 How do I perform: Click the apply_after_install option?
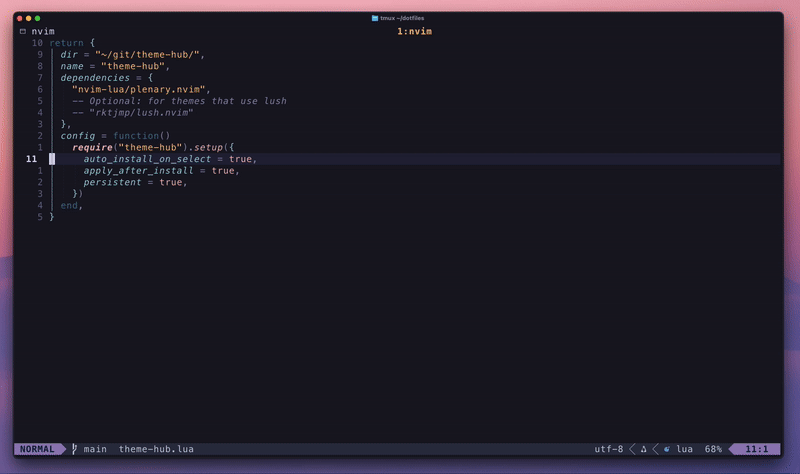(x=138, y=171)
